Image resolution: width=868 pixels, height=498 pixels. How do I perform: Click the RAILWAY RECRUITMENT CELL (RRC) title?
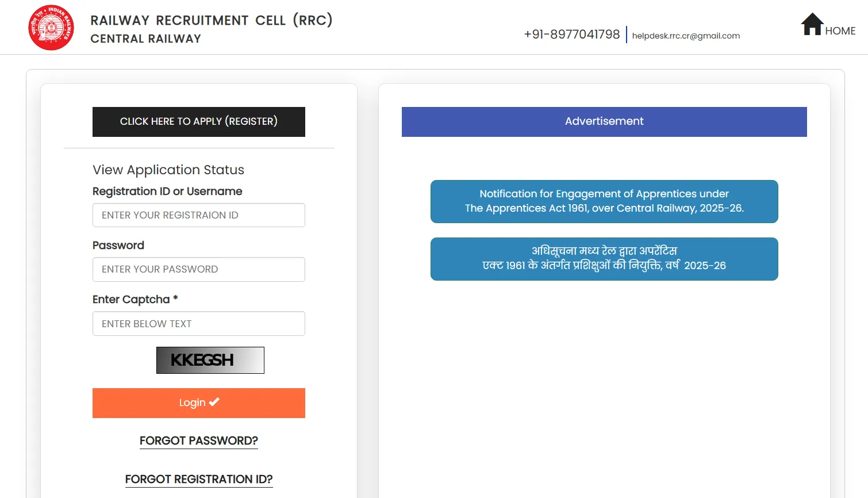tap(212, 20)
